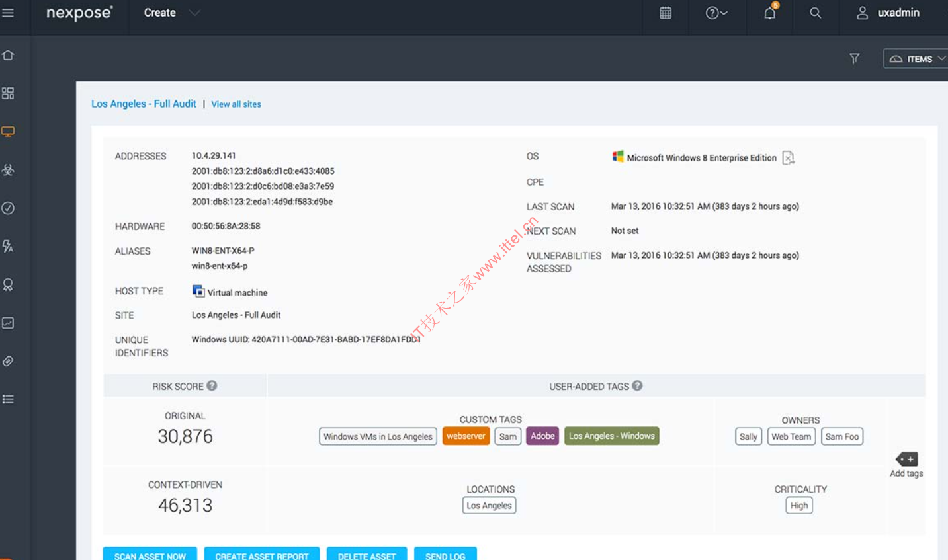This screenshot has height=560, width=948.
Task: Click the notifications bell icon
Action: click(x=769, y=13)
